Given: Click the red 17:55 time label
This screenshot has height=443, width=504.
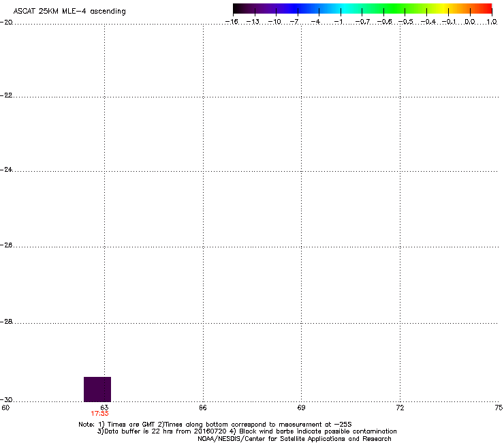Looking at the screenshot, I should coord(99,414).
